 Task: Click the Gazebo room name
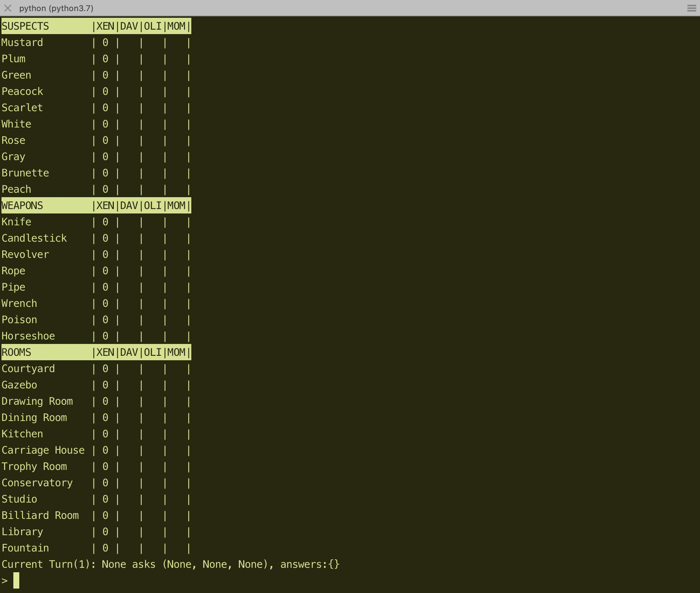(19, 385)
